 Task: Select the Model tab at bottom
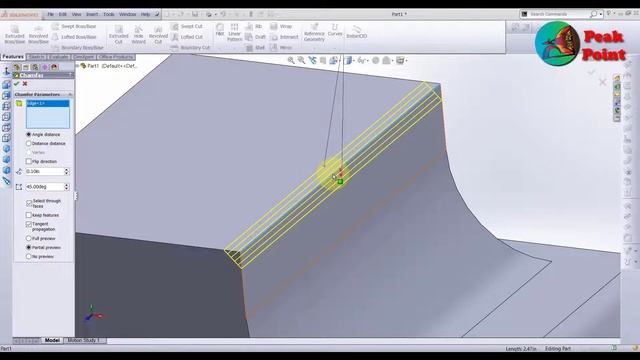coord(52,340)
